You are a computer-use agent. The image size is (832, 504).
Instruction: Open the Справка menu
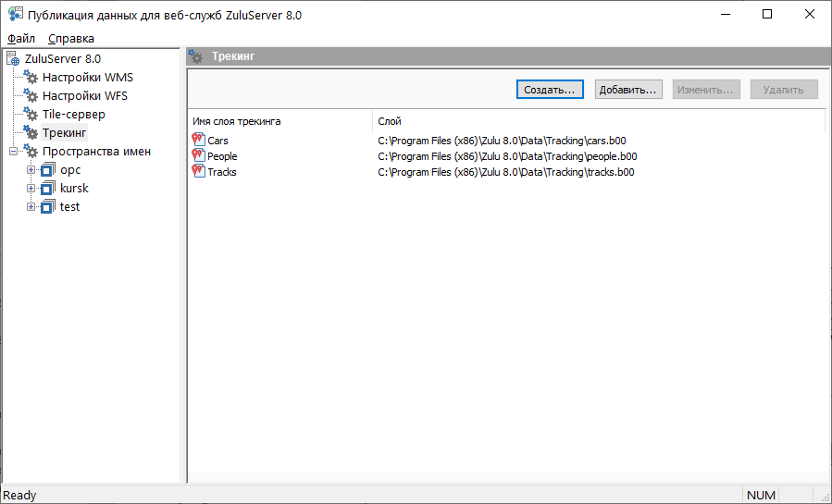tap(71, 39)
